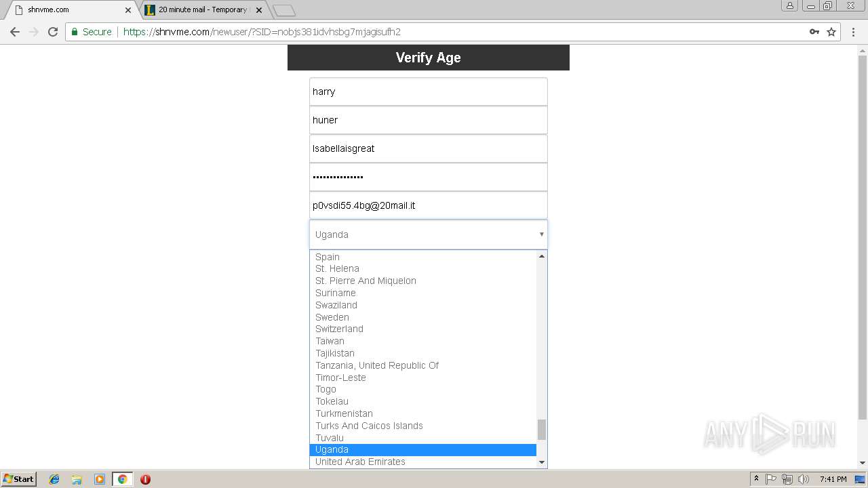Pick Turks And Caicos Islands option
The width and height of the screenshot is (868, 488).
pos(423,426)
